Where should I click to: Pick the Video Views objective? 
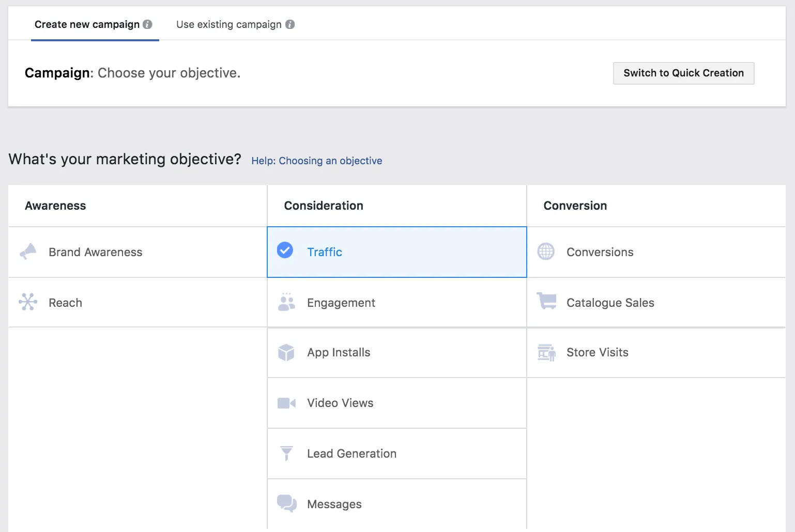point(397,403)
